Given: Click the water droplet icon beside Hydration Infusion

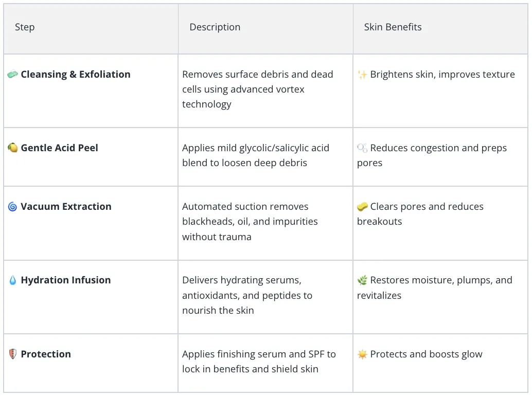Looking at the screenshot, I should pyautogui.click(x=12, y=280).
